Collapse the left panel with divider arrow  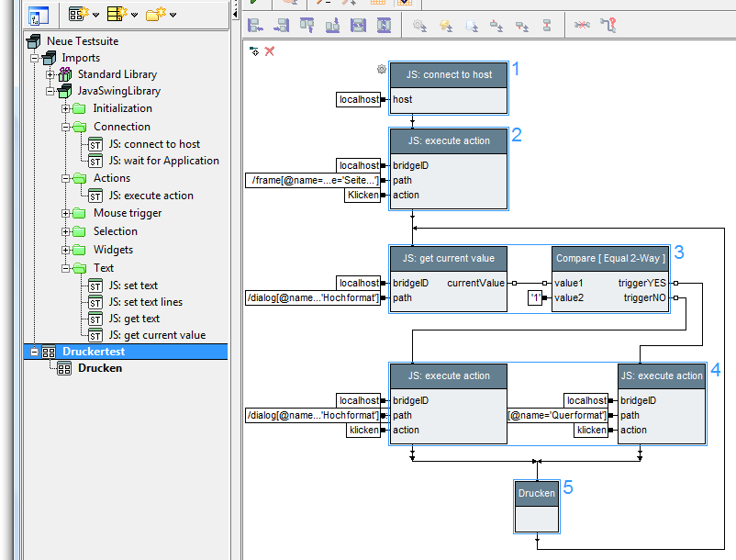pyautogui.click(x=235, y=15)
